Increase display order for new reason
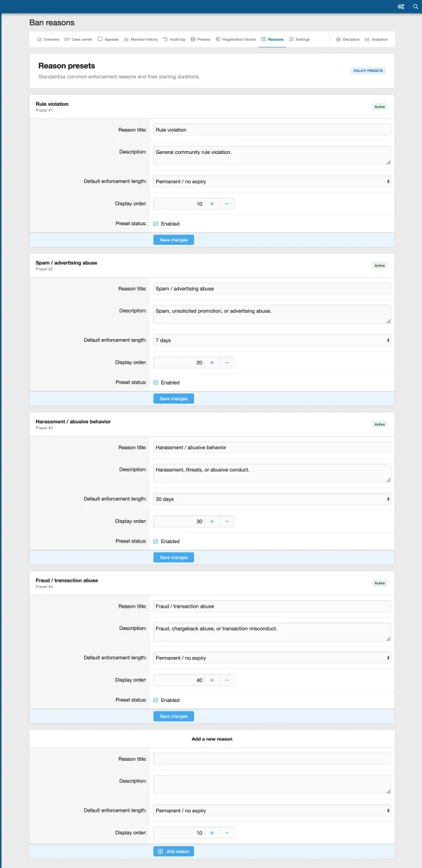This screenshot has height=868, width=422. pyautogui.click(x=212, y=833)
